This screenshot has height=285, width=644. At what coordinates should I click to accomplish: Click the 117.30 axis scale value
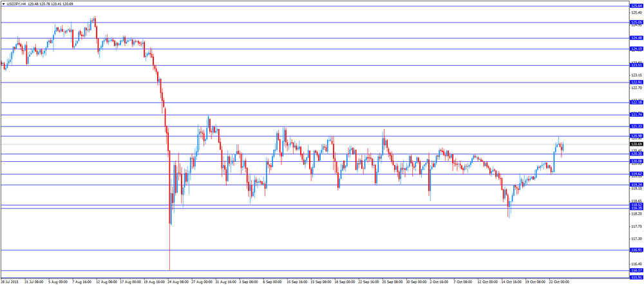[637, 239]
